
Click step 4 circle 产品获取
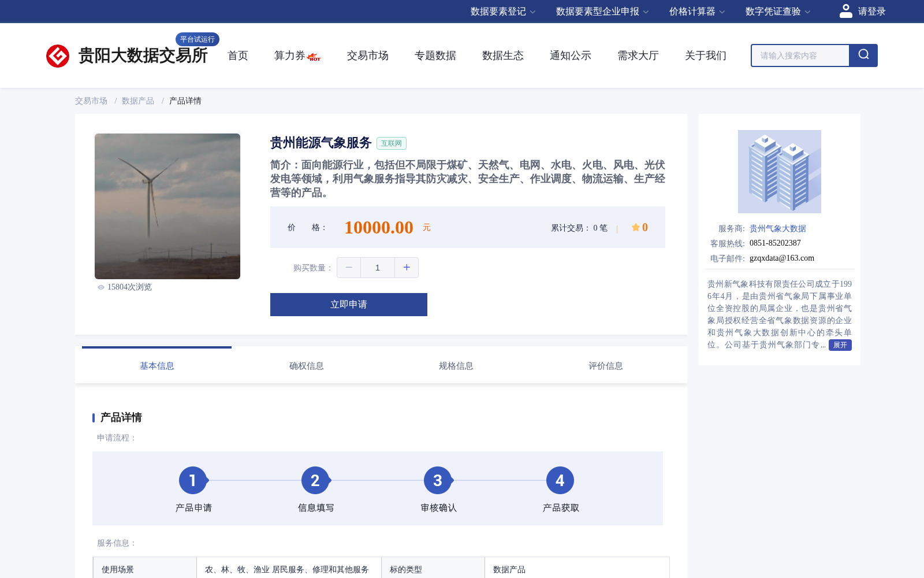pyautogui.click(x=560, y=480)
